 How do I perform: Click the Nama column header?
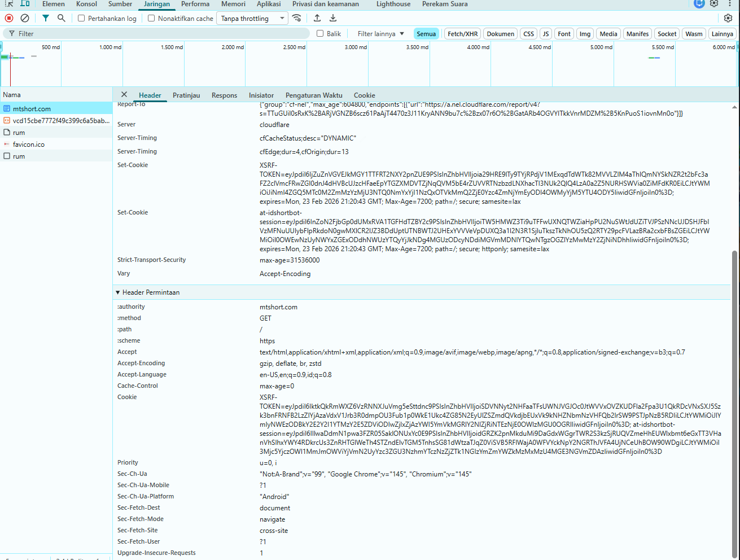(56, 94)
